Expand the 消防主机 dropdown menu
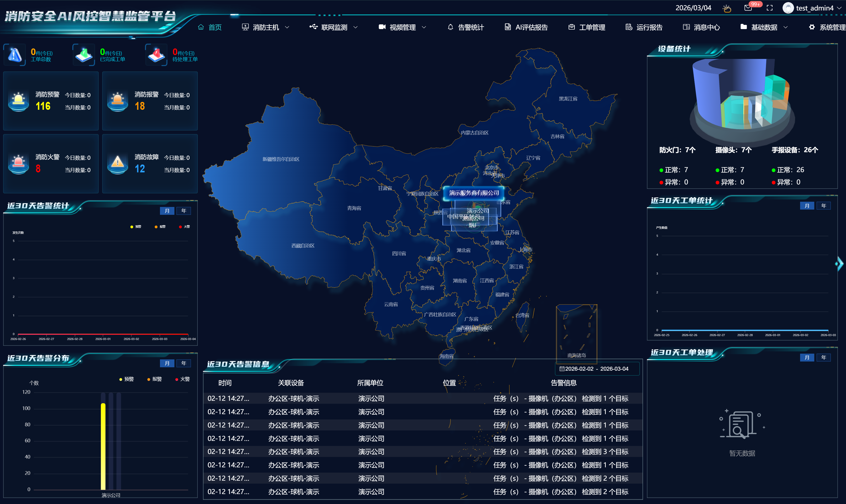The width and height of the screenshot is (846, 504). coord(266,27)
